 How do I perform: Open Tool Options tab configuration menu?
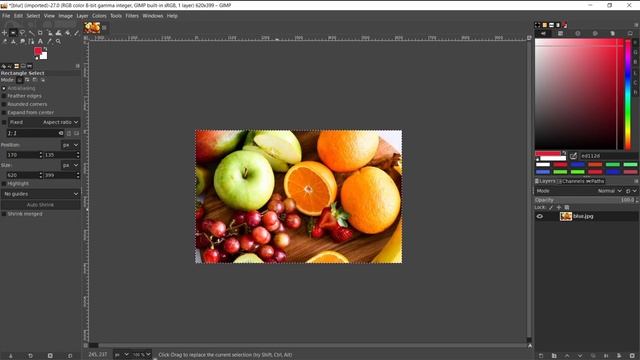coord(78,66)
